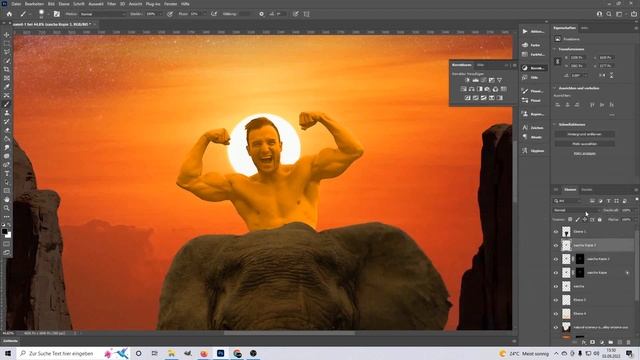Click Motiv auswählen button
Image resolution: width=640 pixels, height=360 pixels.
584,144
